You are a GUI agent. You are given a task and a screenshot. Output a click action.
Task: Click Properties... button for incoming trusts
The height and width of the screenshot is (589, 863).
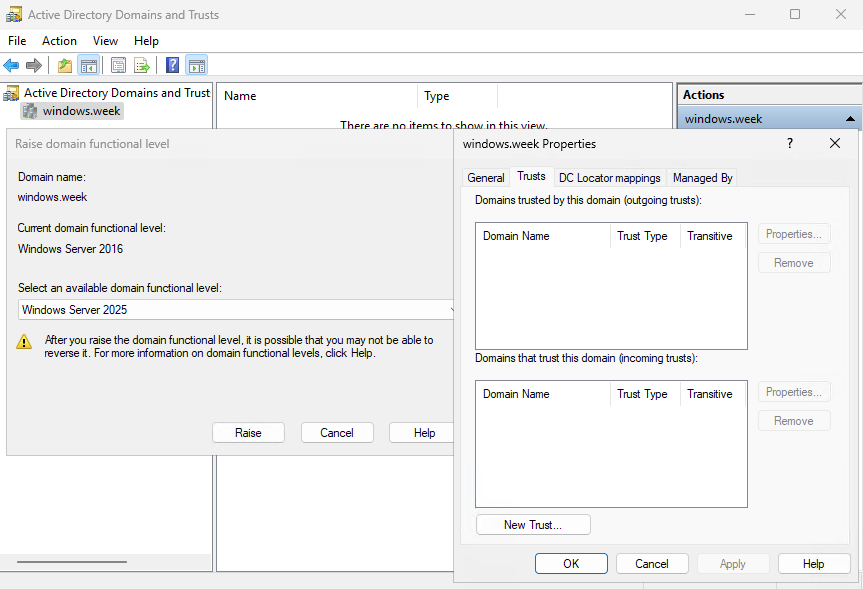(794, 392)
